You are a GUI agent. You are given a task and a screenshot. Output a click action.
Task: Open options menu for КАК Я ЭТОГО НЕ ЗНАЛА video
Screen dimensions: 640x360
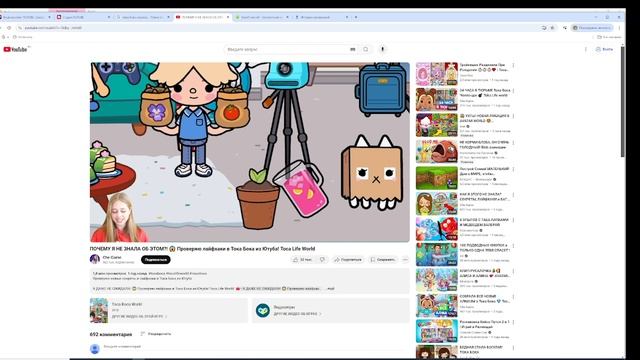pos(513,195)
